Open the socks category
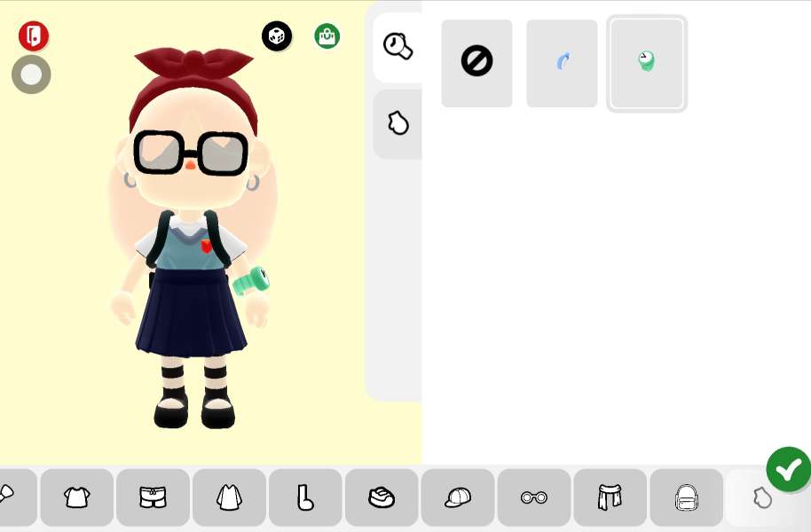 click(305, 497)
